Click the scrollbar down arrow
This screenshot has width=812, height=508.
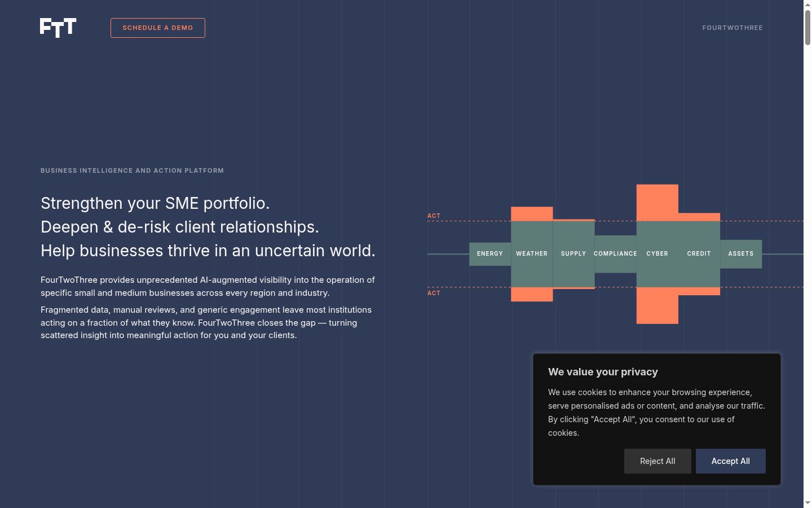point(807,503)
